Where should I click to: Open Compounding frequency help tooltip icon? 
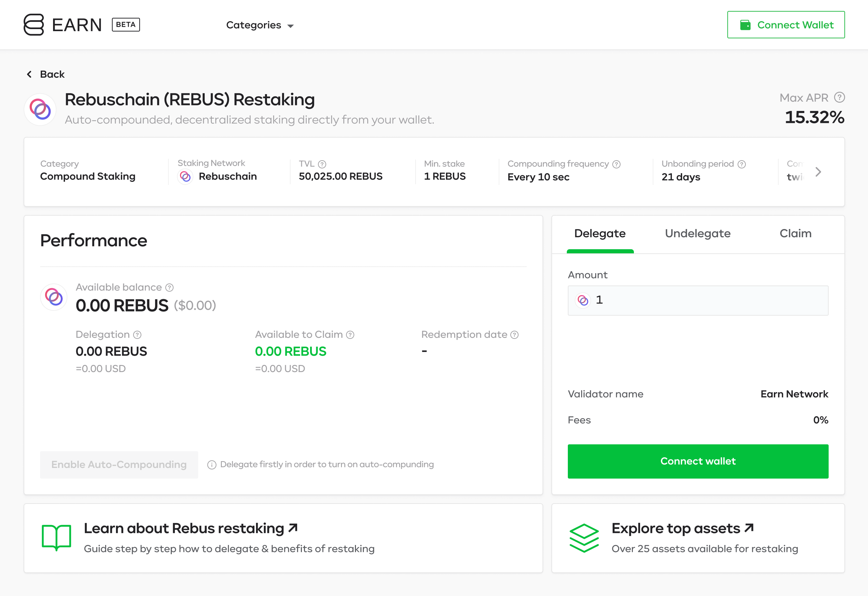[x=617, y=164]
